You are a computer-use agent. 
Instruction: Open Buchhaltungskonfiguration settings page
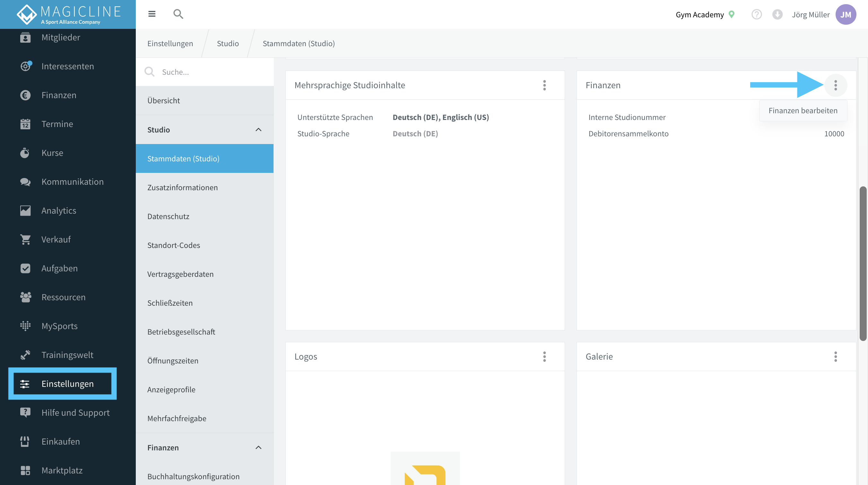point(204,476)
